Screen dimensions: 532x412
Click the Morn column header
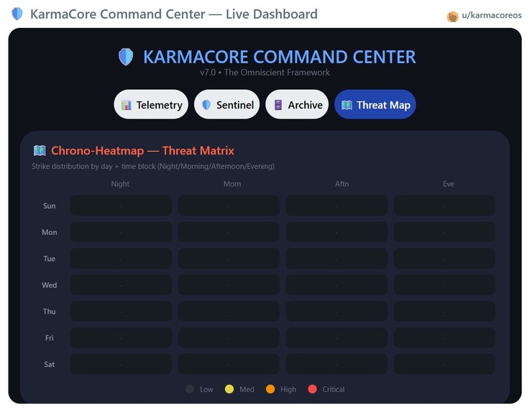tap(232, 183)
